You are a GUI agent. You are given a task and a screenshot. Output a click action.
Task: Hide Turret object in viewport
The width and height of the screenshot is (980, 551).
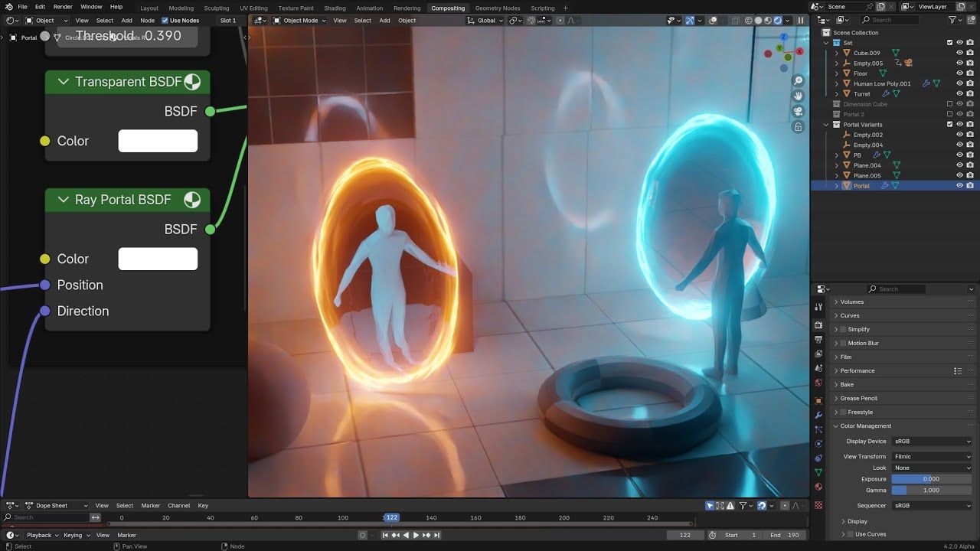coord(959,93)
